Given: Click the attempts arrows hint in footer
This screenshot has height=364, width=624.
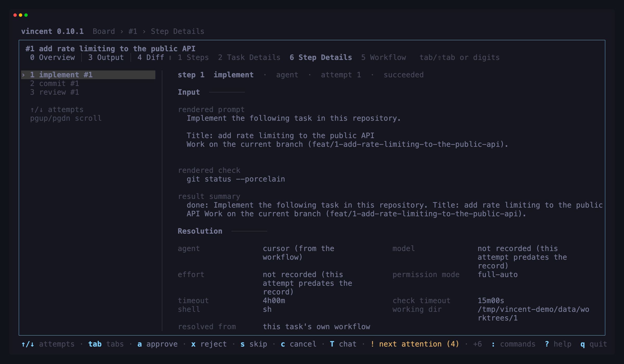Looking at the screenshot, I should 48,344.
